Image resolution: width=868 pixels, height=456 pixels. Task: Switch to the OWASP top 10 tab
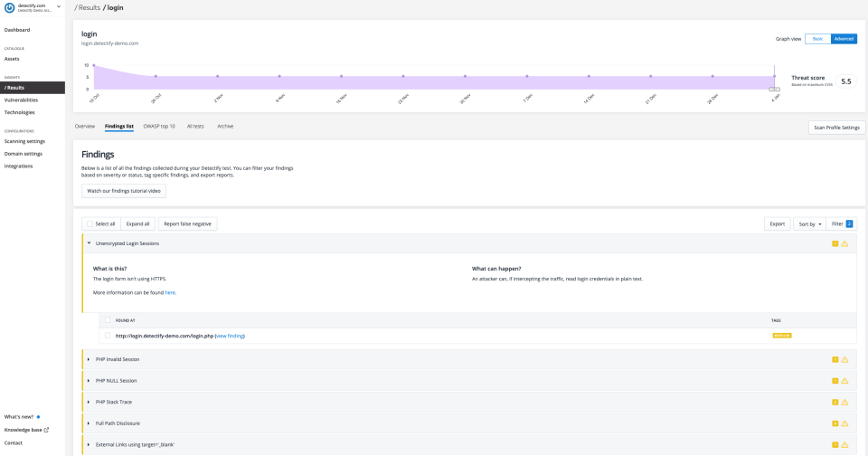point(159,126)
